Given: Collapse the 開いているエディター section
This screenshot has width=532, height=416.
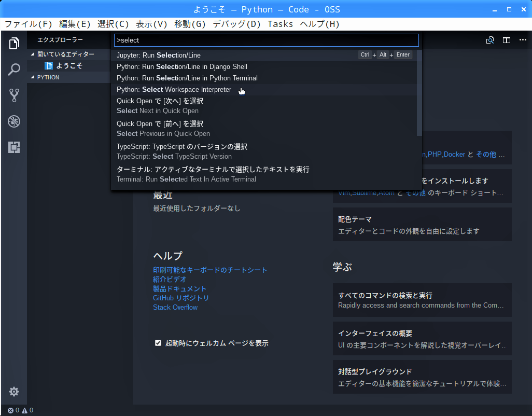Looking at the screenshot, I should point(33,54).
